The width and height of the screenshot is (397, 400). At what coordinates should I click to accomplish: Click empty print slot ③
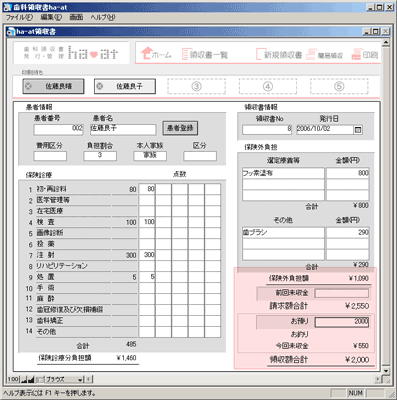196,86
